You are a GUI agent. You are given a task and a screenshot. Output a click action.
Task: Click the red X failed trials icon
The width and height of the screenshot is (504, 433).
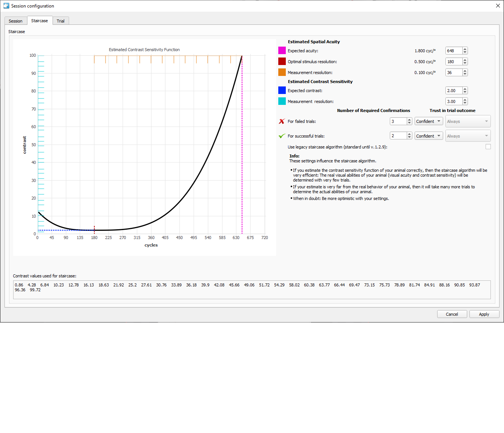click(x=282, y=121)
